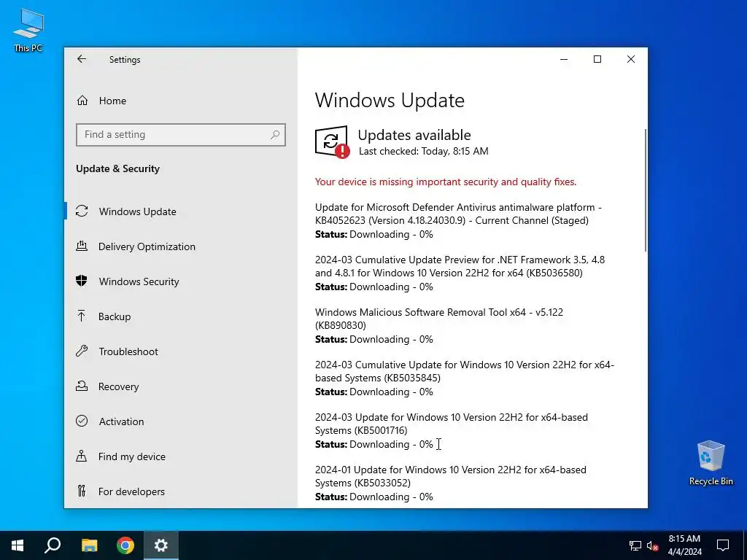747x560 pixels.
Task: Click the network icon in system tray
Action: (635, 545)
